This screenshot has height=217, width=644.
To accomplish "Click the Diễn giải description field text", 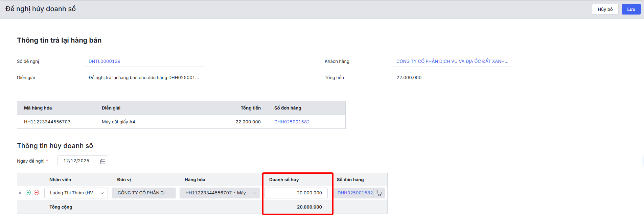I will tap(144, 78).
